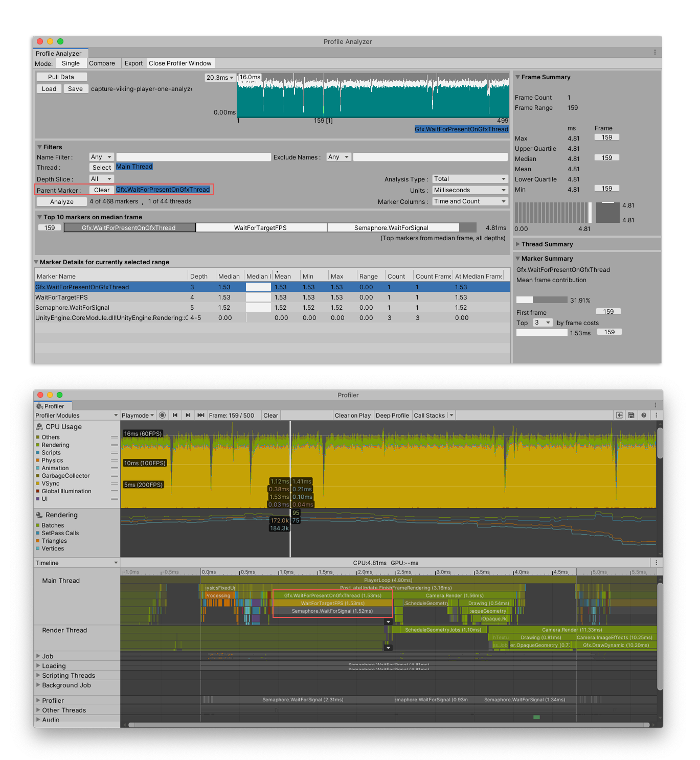Open the Analysis Type dropdown showing Total
Screen dimensions: 700x760
[469, 179]
